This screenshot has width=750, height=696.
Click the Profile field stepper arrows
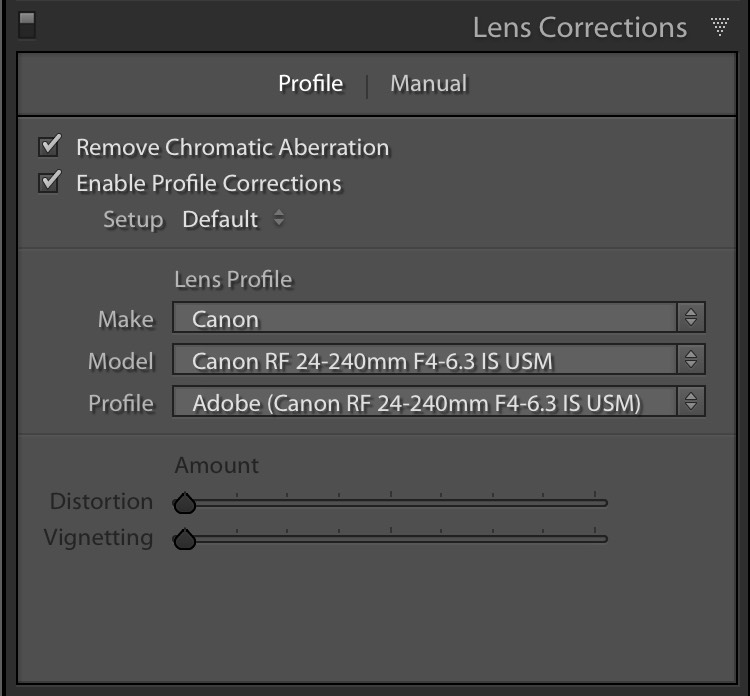pyautogui.click(x=691, y=401)
